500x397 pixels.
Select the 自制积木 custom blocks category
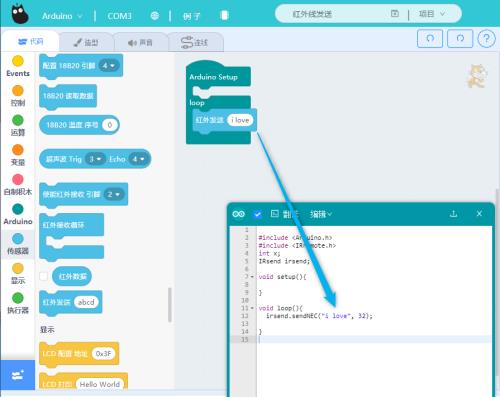pos(18,185)
